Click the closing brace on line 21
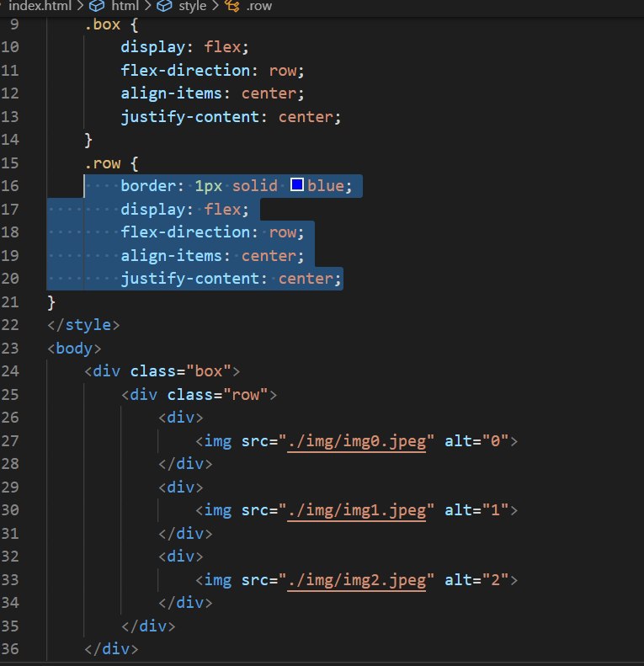 [51, 302]
